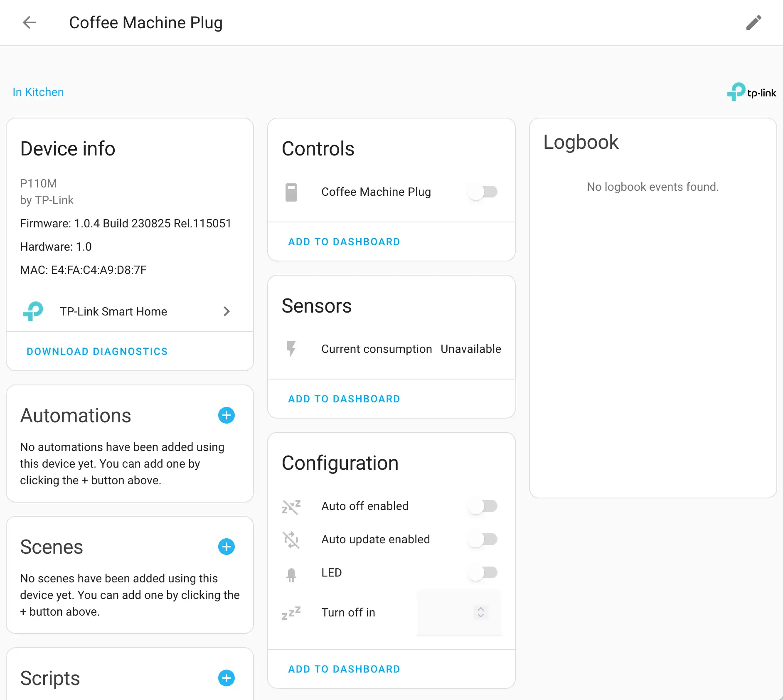This screenshot has width=783, height=700.
Task: Enable the Auto off enabled toggle
Action: (483, 506)
